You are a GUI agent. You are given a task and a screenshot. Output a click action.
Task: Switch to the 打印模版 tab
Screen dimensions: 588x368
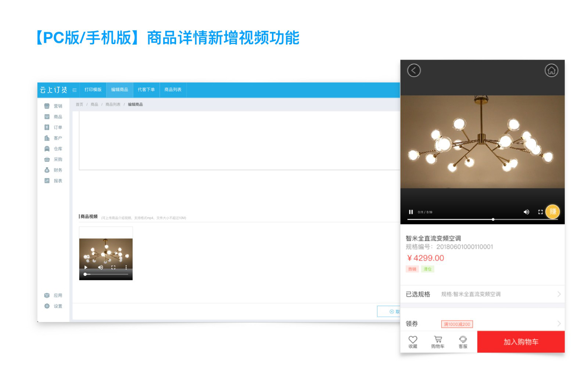93,90
